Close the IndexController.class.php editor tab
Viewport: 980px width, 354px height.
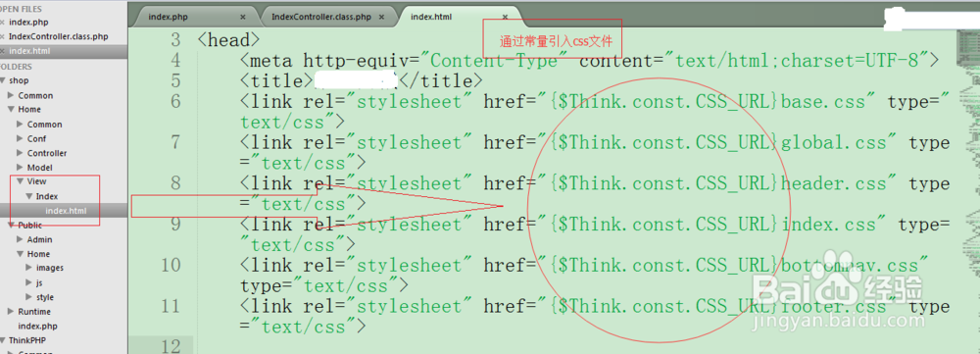pyautogui.click(x=382, y=17)
